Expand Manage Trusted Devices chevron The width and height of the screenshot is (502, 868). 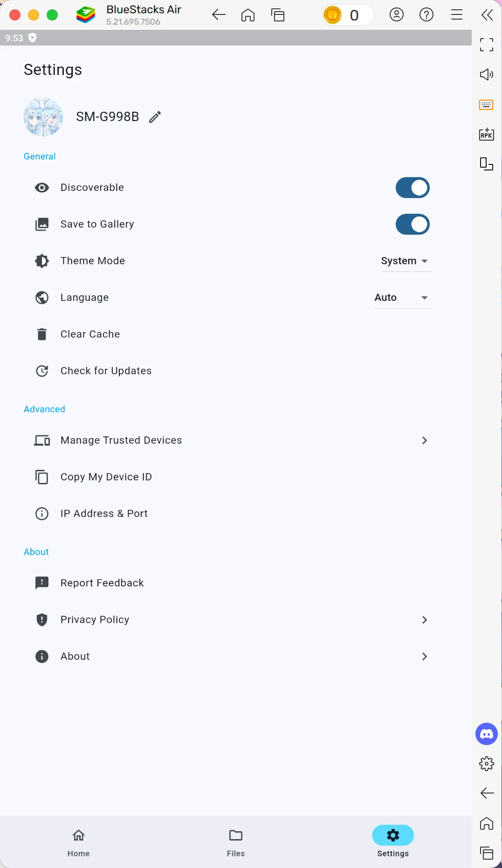[425, 441]
